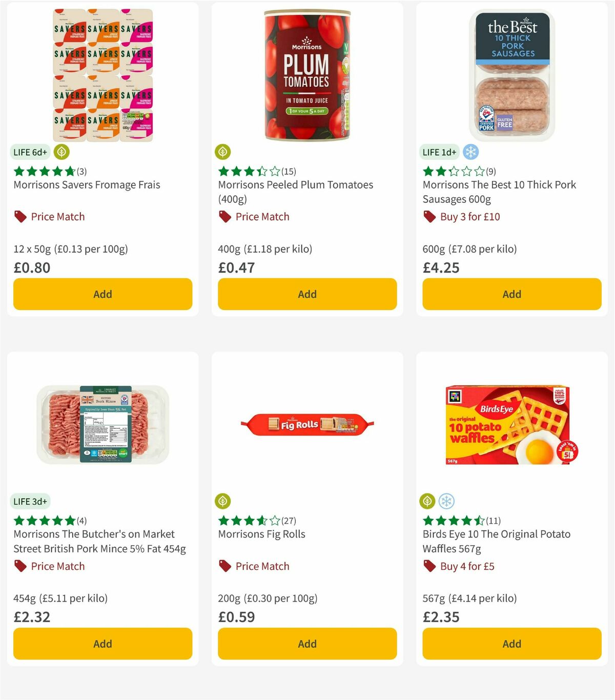615x700 pixels.
Task: Click the Price Match tag icon on Fromage Frais
Action: coord(20,216)
